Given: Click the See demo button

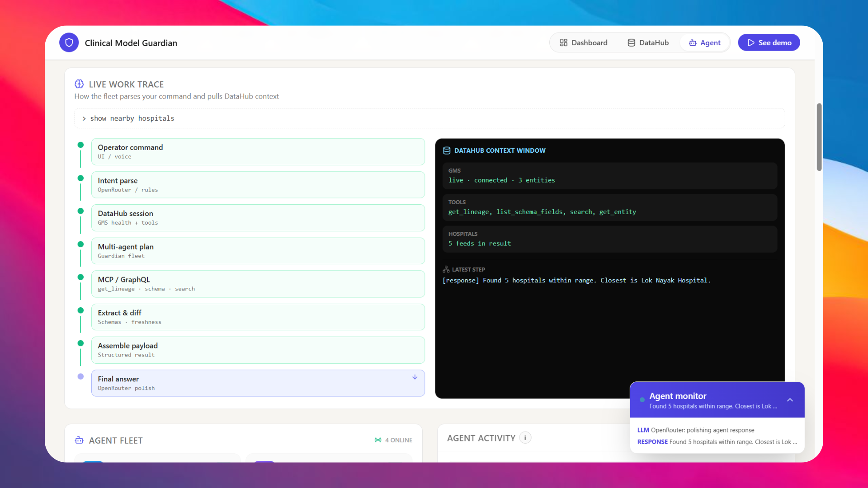Looking at the screenshot, I should pos(769,42).
